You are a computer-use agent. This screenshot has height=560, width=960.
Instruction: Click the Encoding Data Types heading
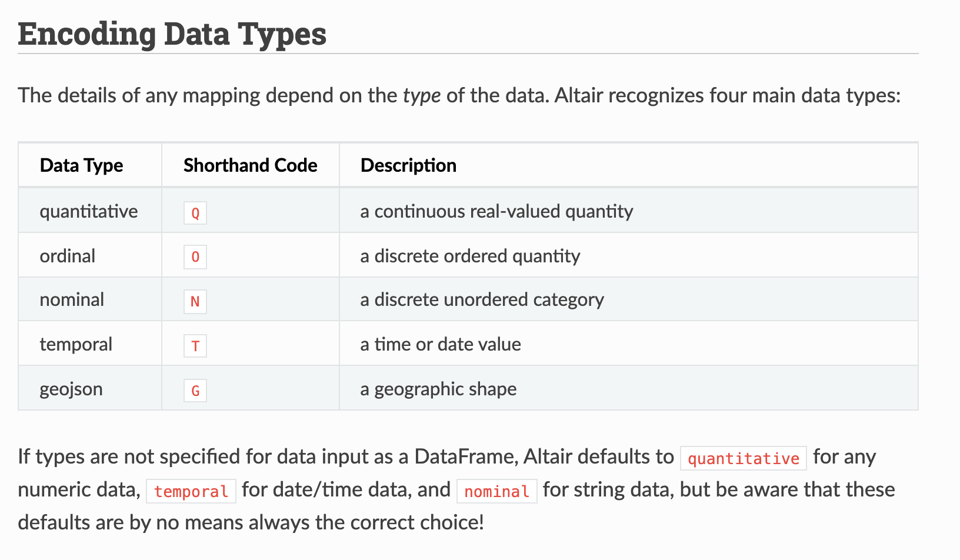(172, 34)
